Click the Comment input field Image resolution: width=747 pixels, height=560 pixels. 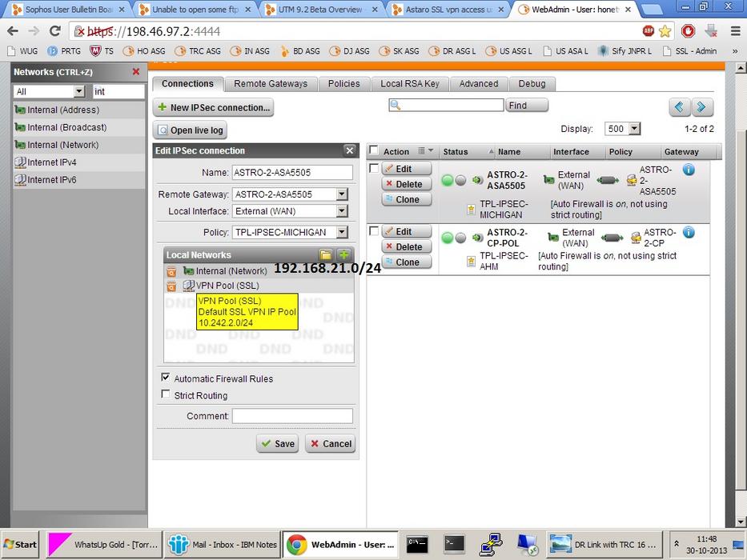(x=292, y=416)
